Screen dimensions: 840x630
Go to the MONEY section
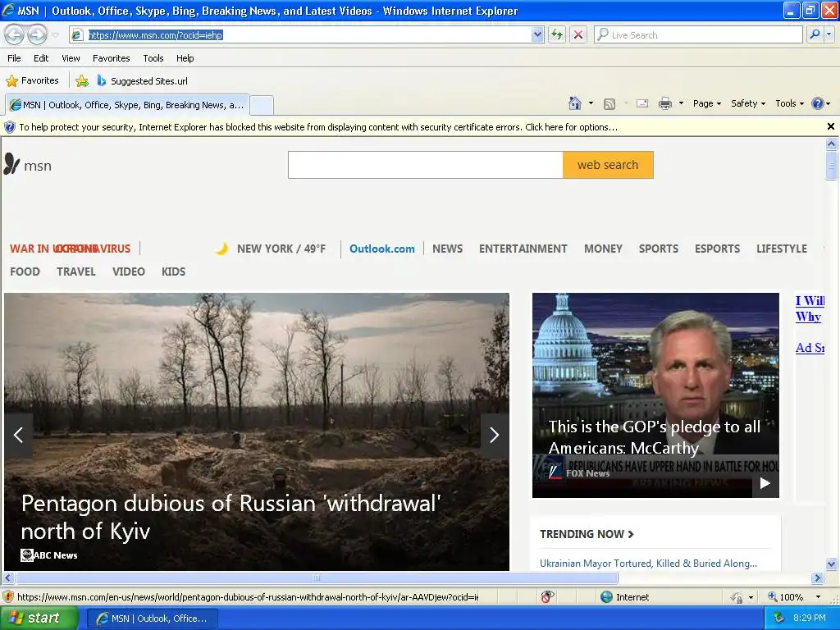point(603,249)
